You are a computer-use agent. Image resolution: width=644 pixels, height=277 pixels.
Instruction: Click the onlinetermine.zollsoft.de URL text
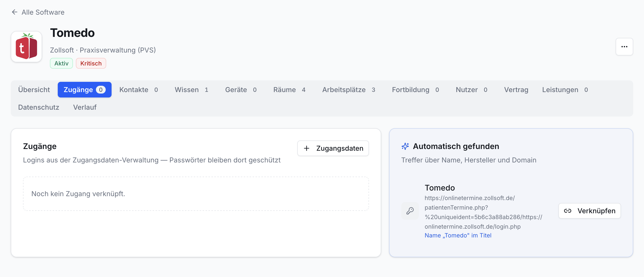(483, 212)
